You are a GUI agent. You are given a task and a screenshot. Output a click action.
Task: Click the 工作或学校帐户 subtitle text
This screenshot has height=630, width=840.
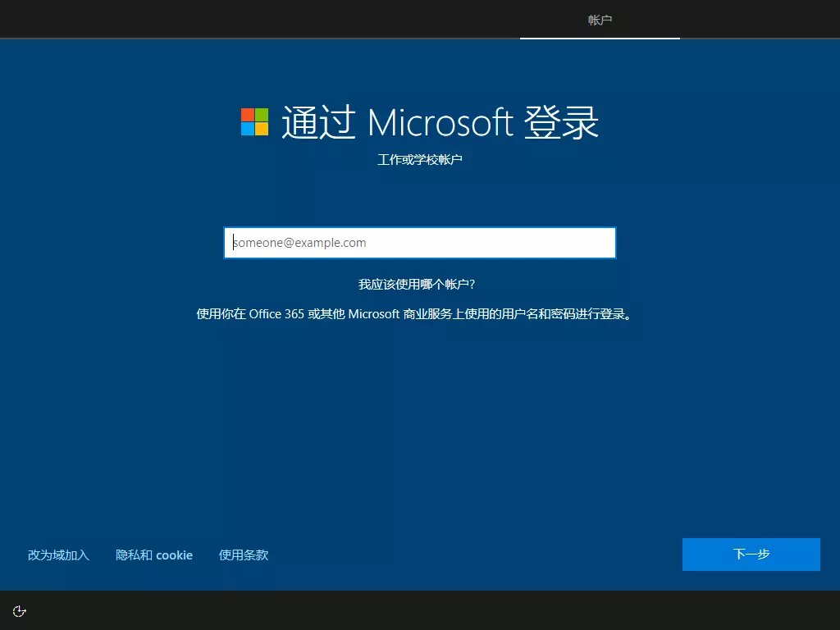pos(419,160)
